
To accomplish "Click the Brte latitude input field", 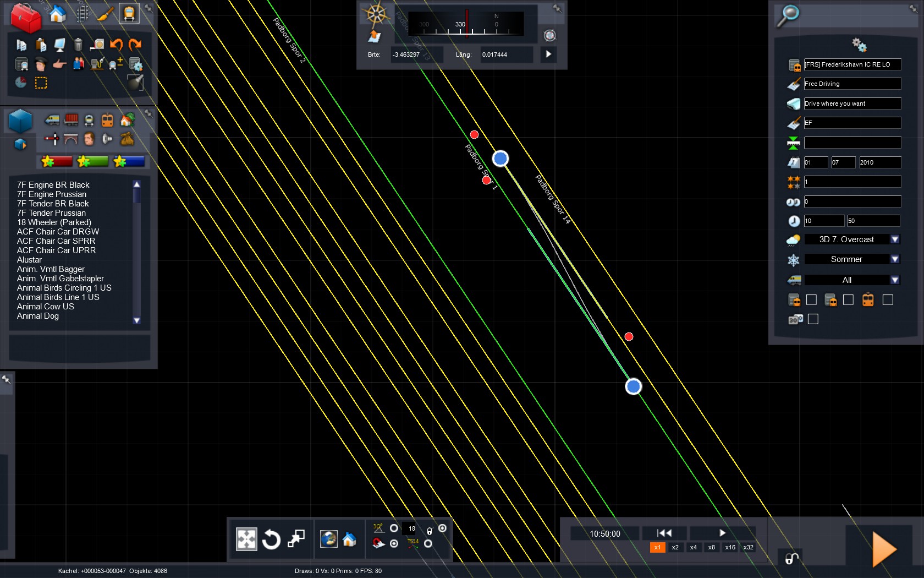I will pos(416,54).
